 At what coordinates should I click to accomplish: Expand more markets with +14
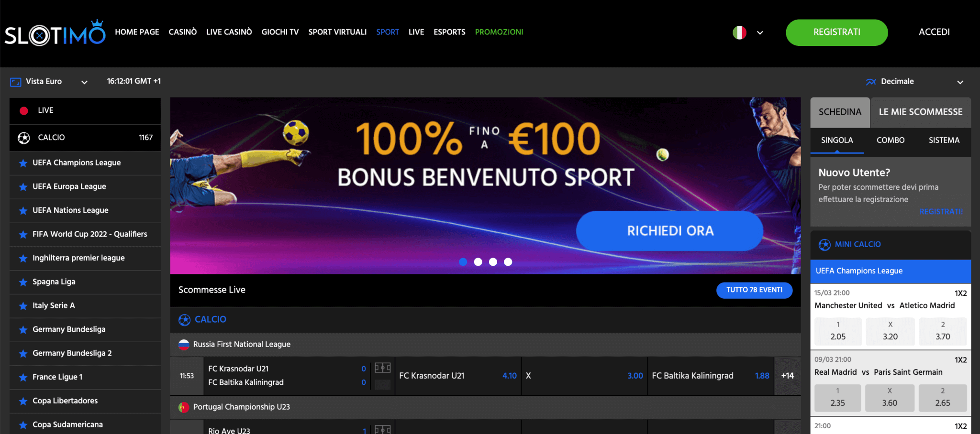tap(787, 376)
